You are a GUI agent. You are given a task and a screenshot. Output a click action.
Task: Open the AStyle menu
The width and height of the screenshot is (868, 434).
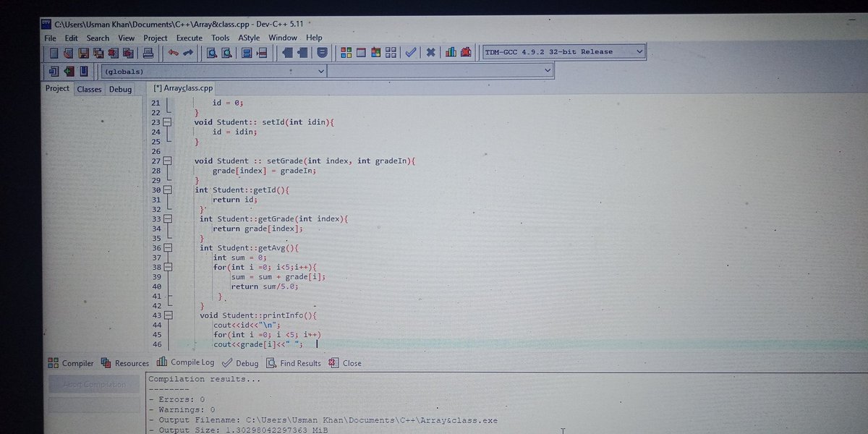click(249, 38)
